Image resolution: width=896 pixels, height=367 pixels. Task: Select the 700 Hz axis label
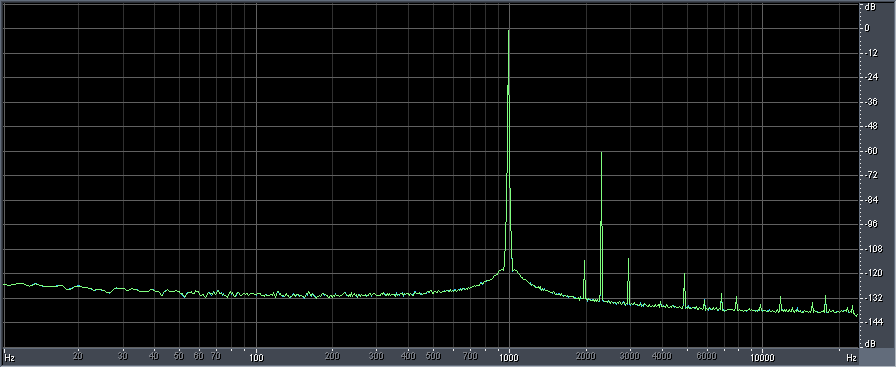pos(470,356)
